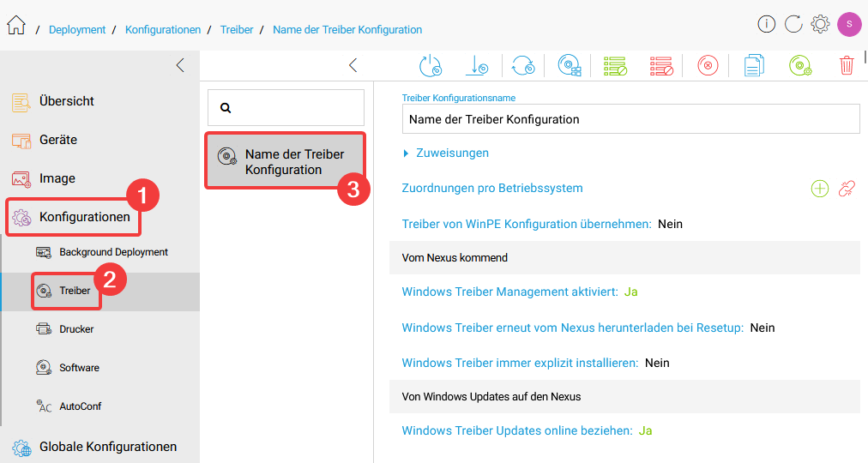
Task: Click the power-with-disc toolbar icon
Action: click(x=430, y=65)
